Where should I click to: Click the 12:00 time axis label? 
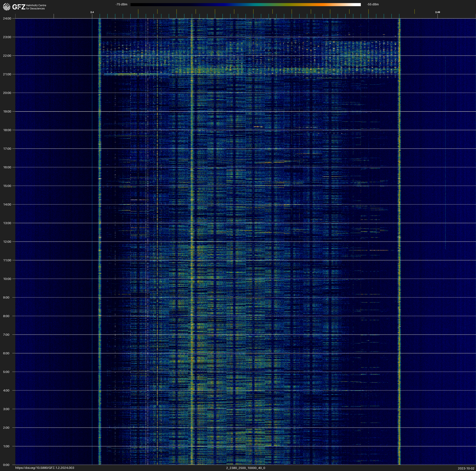coord(7,242)
